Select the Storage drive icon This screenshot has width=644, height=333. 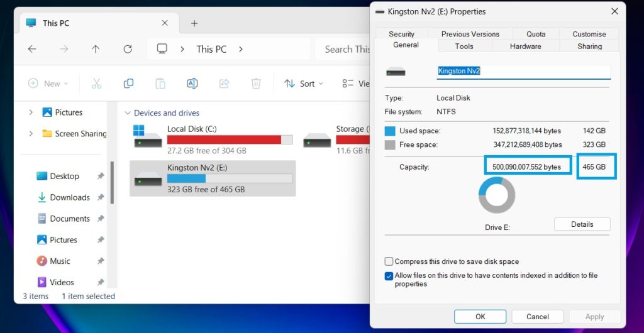coord(317,140)
